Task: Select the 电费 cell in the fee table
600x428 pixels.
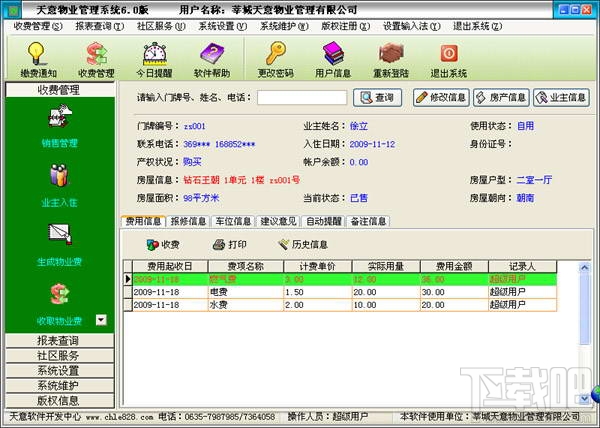Action: point(246,292)
